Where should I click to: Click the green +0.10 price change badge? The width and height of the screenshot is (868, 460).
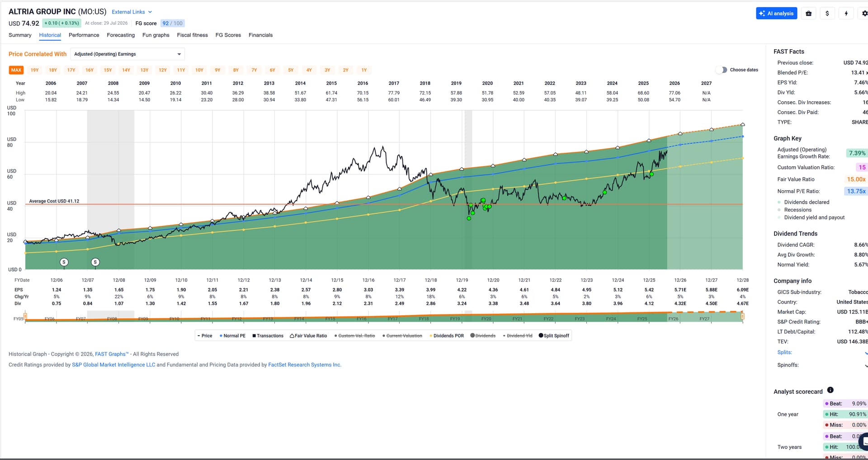[x=61, y=23]
